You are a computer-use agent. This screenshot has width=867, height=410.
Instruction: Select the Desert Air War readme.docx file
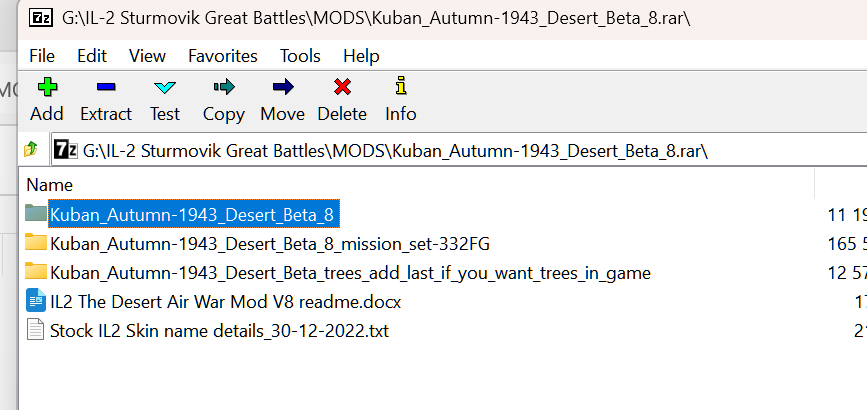(x=225, y=301)
